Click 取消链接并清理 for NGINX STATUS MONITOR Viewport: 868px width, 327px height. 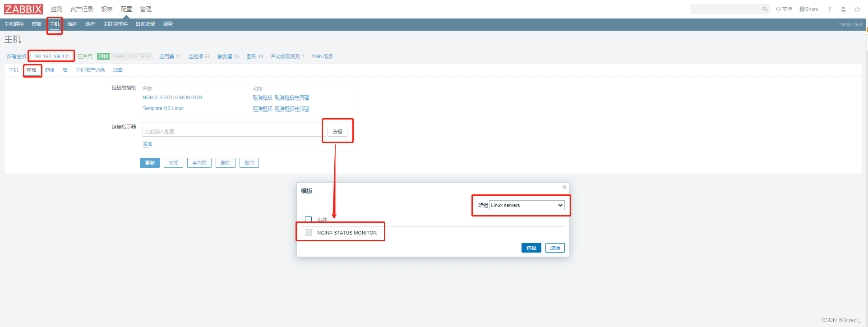[x=292, y=97]
